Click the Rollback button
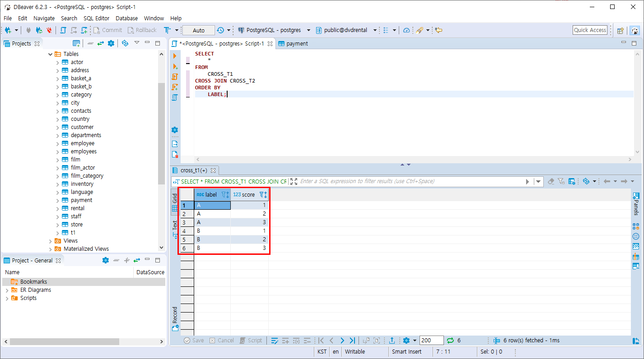Image resolution: width=644 pixels, height=359 pixels. (x=142, y=30)
